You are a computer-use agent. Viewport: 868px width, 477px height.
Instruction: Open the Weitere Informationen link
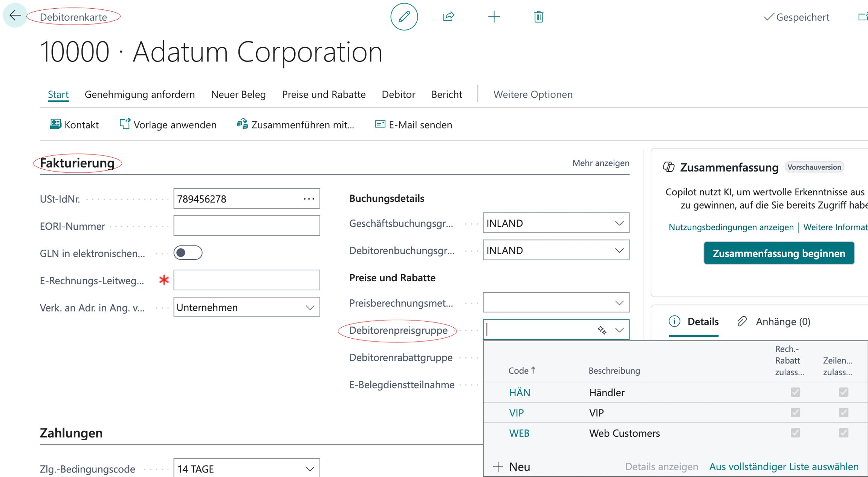point(836,227)
